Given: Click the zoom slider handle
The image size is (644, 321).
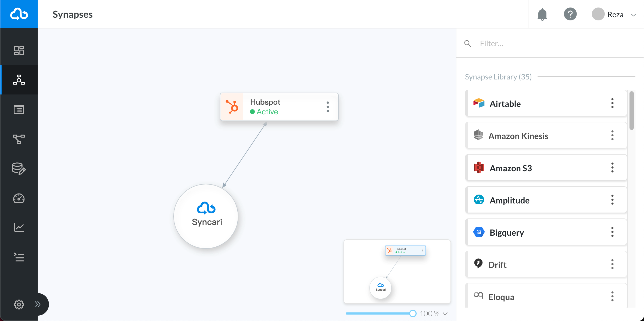Looking at the screenshot, I should 413,313.
